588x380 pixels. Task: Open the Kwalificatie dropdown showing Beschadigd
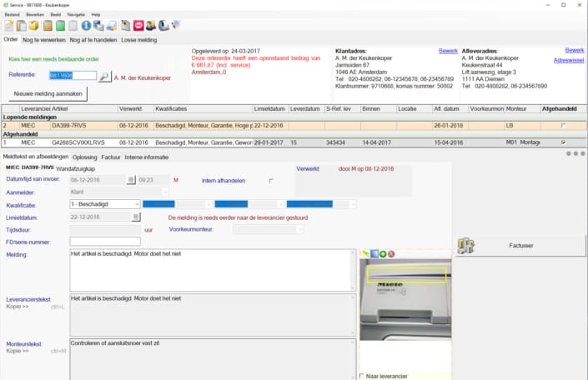point(137,204)
